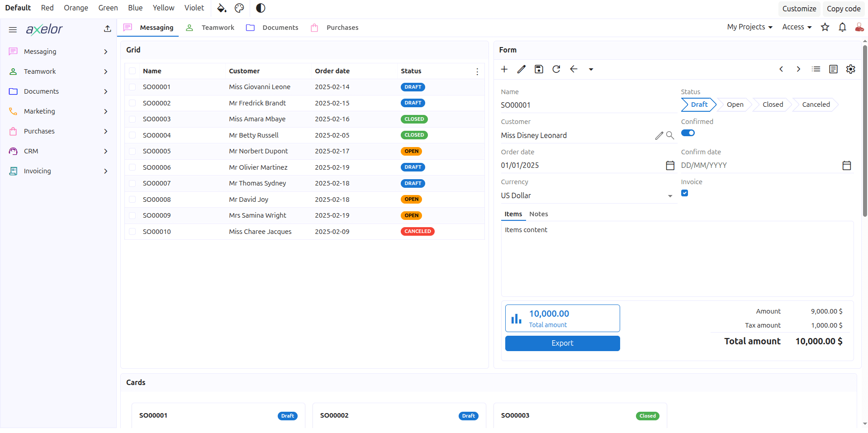Screen dimensions: 868x433
Task: Set status to Canceled
Action: pyautogui.click(x=816, y=105)
